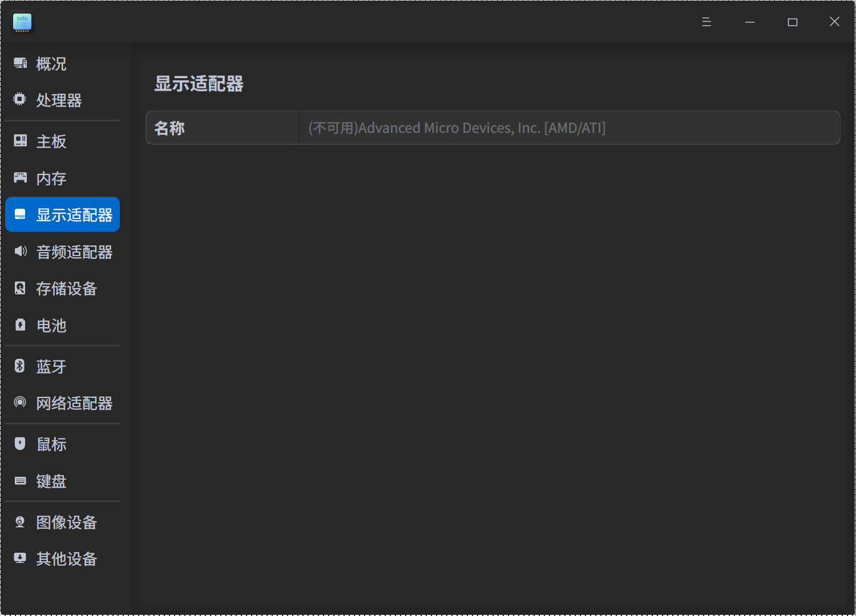Select the 处理器 (CPU) sidebar icon
This screenshot has height=616, width=856.
(21, 100)
